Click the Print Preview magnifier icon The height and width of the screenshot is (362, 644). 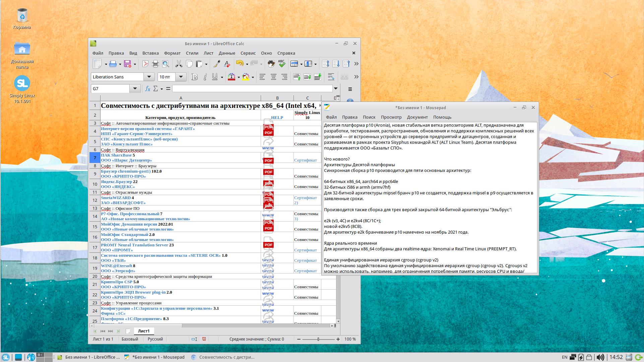166,64
